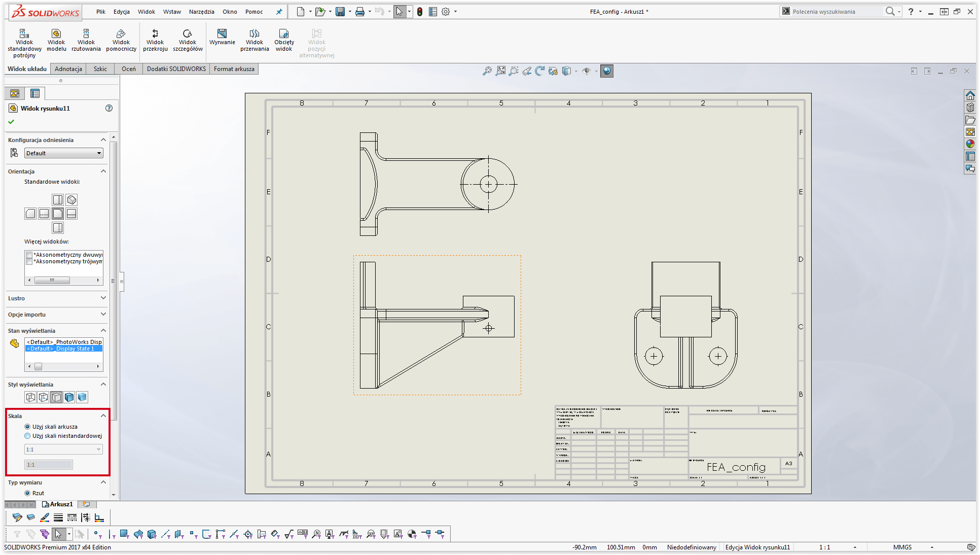The height and width of the screenshot is (555, 980).
Task: Select the Widok standardowy potrójny tool
Action: pos(24,41)
